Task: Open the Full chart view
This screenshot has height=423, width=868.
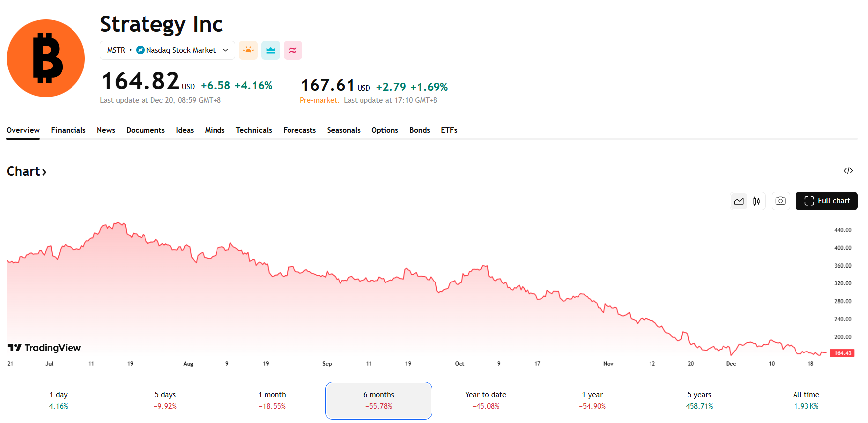Action: point(826,201)
